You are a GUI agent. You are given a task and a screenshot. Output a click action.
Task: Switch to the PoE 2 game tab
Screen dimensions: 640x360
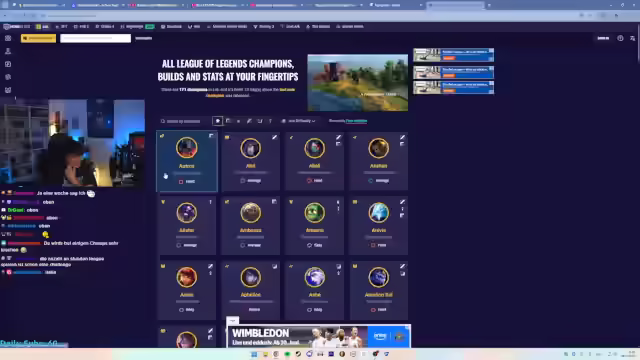(81, 27)
